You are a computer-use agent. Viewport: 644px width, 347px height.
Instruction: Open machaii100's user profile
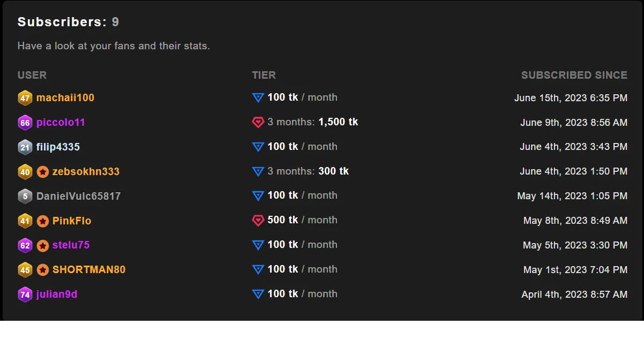[x=65, y=98]
